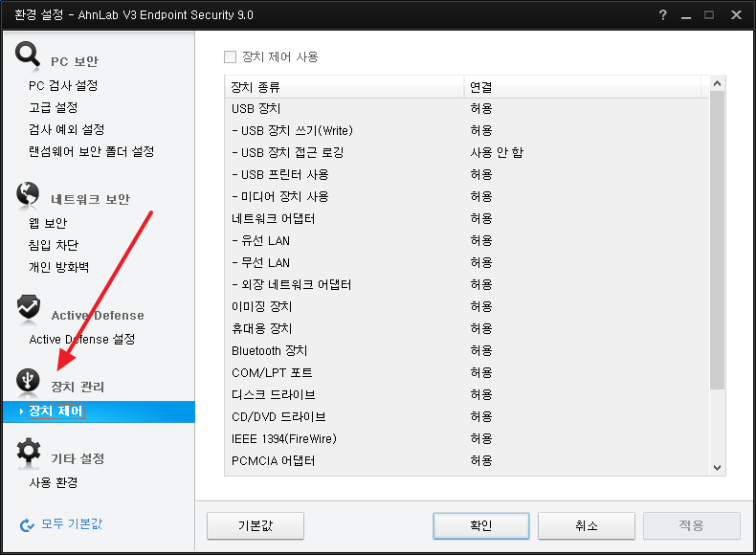
Task: Select the USB 프린터 사용 row
Action: 467,174
